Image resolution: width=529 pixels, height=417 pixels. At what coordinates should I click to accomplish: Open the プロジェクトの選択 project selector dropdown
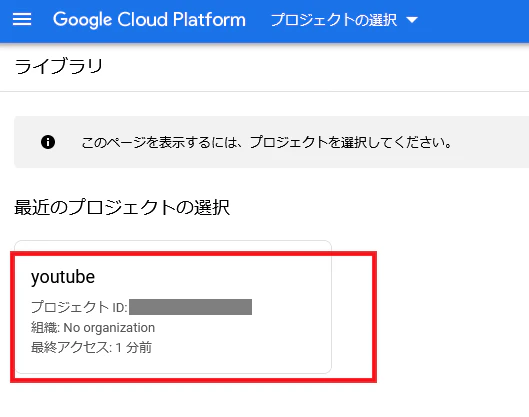click(344, 20)
